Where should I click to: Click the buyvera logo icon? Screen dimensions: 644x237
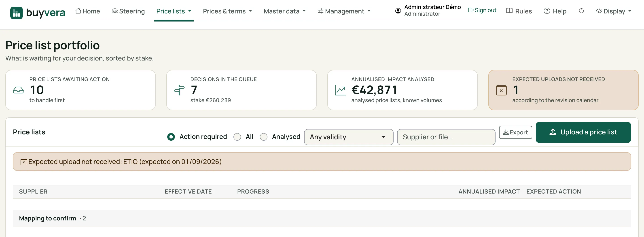17,13
